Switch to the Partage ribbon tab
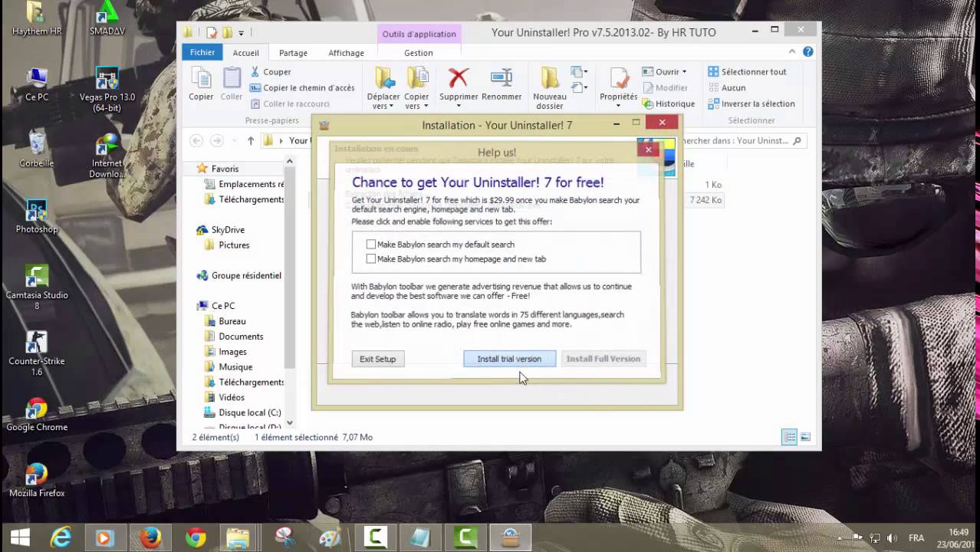This screenshot has width=980, height=552. pos(293,53)
